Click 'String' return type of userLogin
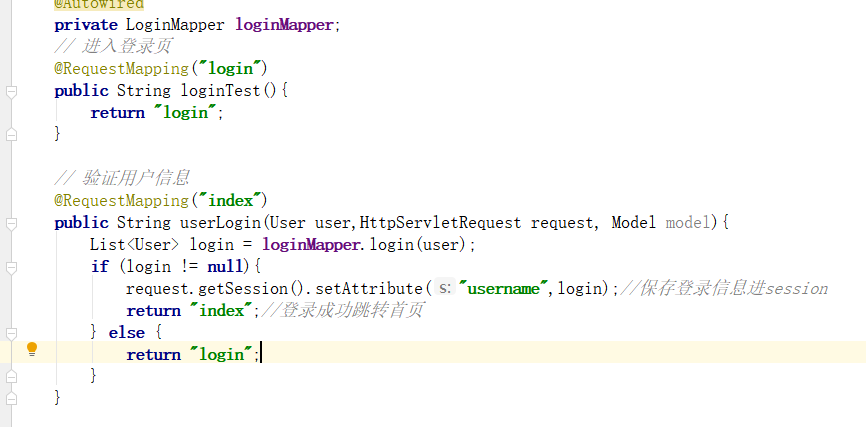866x427 pixels. (144, 223)
